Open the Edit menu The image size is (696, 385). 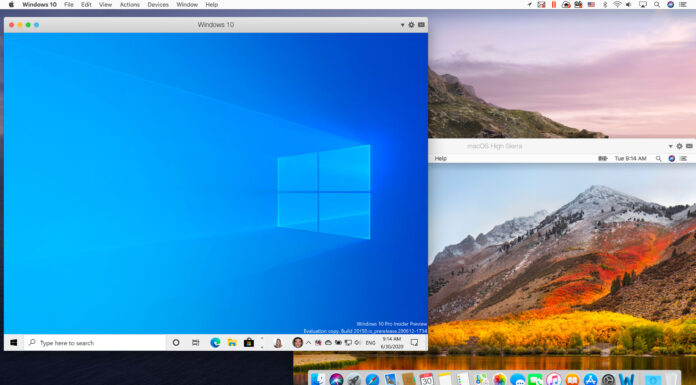click(x=86, y=4)
